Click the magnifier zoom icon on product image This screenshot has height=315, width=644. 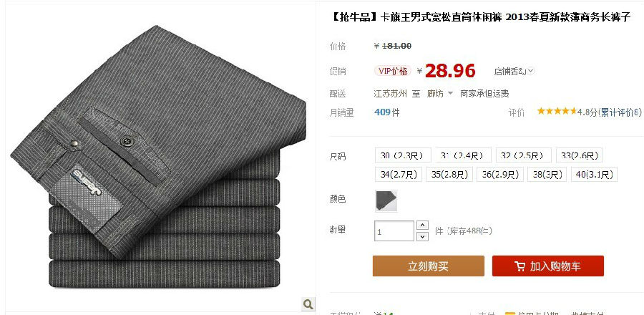coord(308,304)
